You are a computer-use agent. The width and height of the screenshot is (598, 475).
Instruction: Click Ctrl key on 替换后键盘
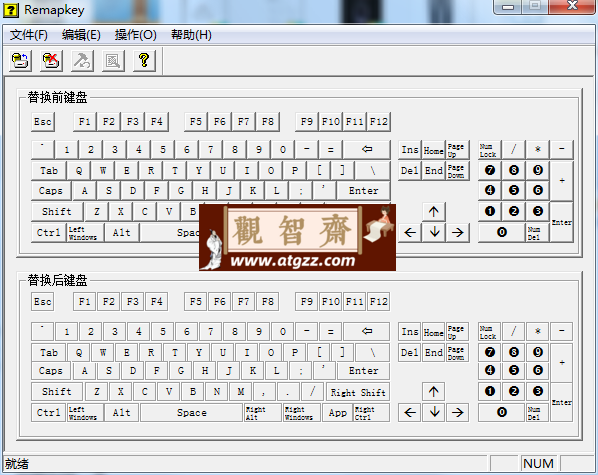coord(48,413)
